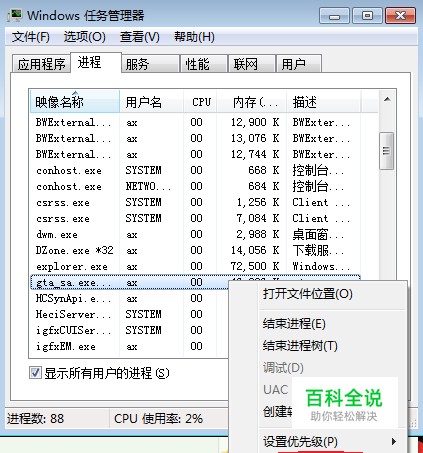Open the 性能 tab
The width and height of the screenshot is (423, 453).
tap(204, 64)
